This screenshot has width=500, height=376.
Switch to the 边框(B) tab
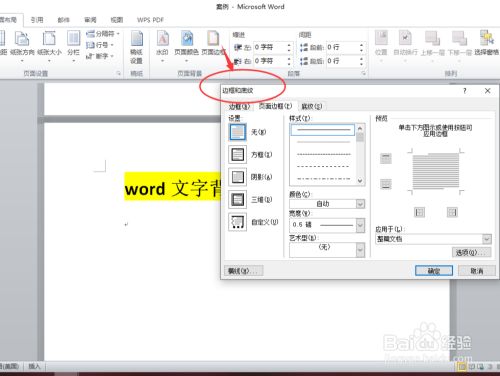[239, 106]
